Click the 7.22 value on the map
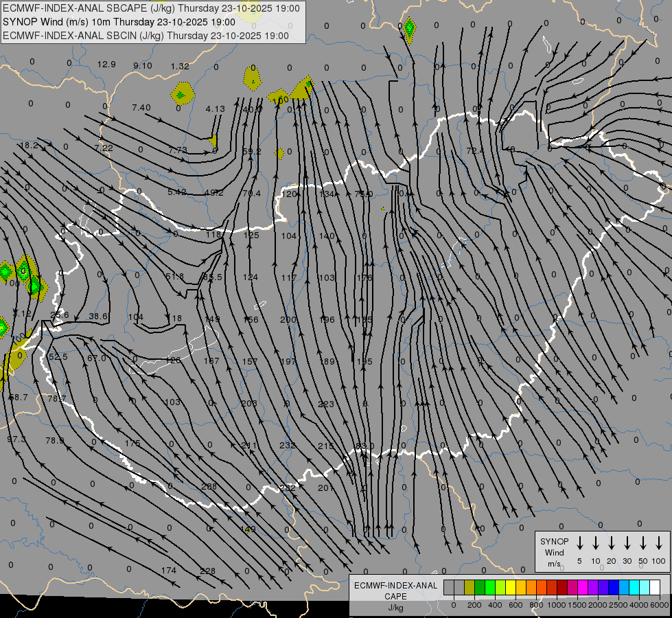Screen dimensions: 672x618 [x=104, y=148]
